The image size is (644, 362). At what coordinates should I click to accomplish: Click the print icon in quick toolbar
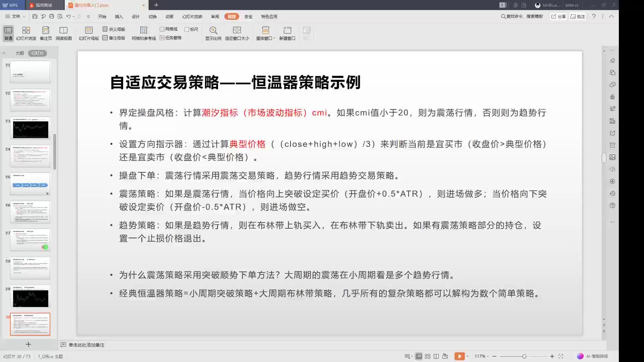point(52,16)
